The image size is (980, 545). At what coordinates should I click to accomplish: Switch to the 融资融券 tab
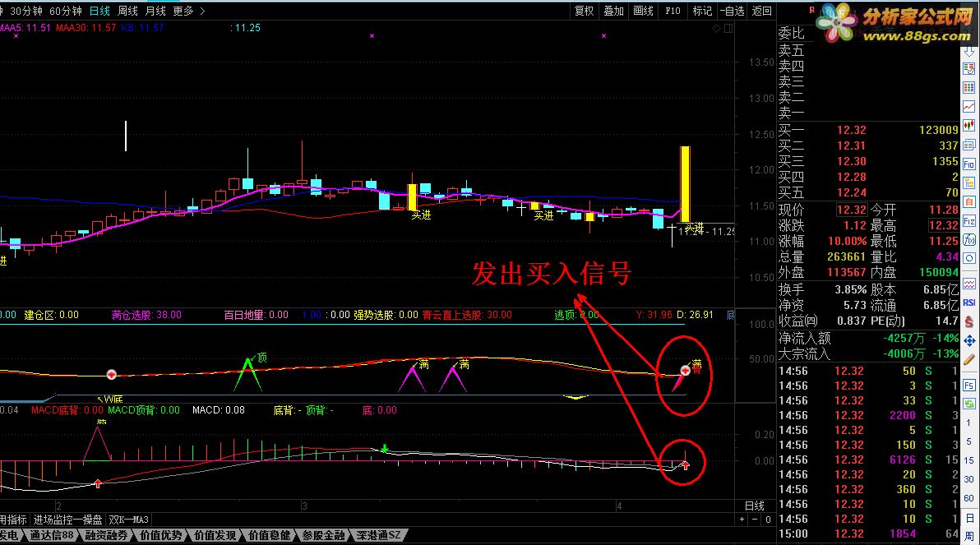(106, 536)
